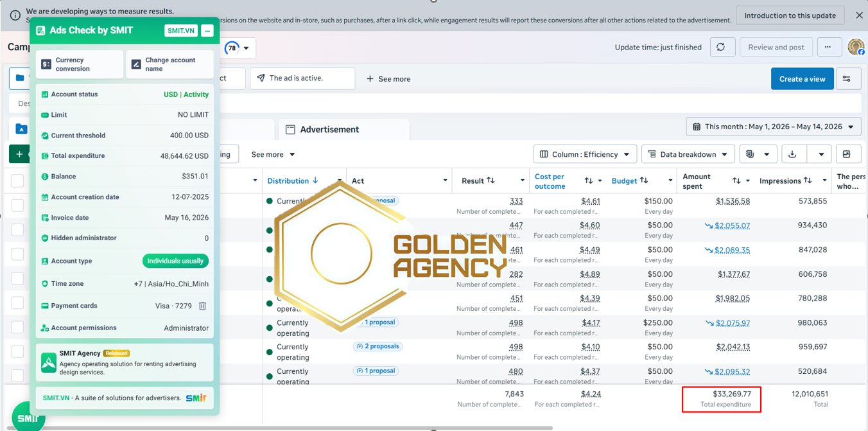Open the charts panel icon at toolbar end
This screenshot has height=431, width=868.
pyautogui.click(x=847, y=154)
